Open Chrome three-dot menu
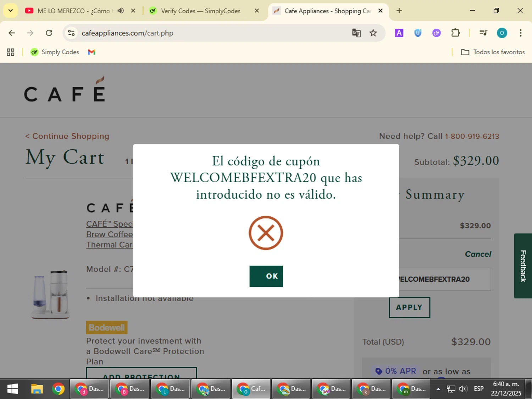532x399 pixels. 521,33
